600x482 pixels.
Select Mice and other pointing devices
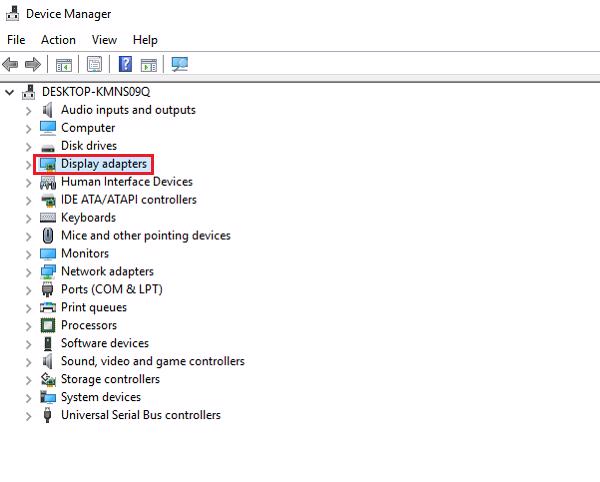pos(145,236)
